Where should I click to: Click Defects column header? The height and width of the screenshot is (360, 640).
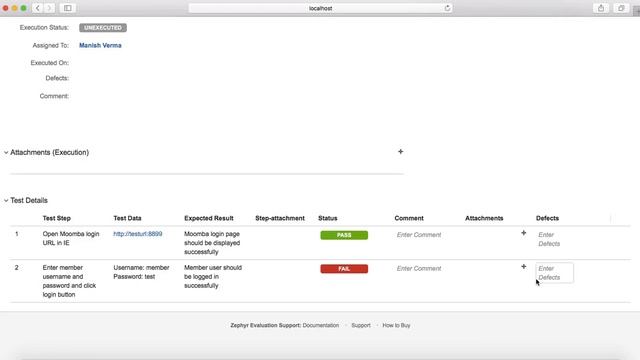(x=547, y=218)
